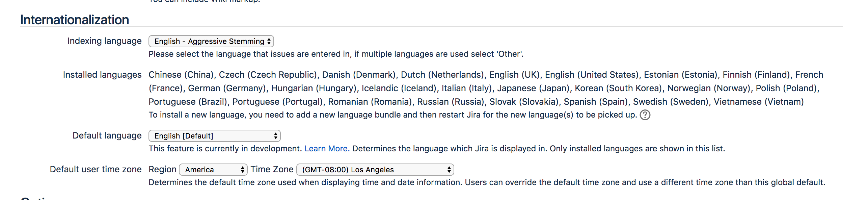
Task: Follow the Learn More link
Action: (x=327, y=149)
